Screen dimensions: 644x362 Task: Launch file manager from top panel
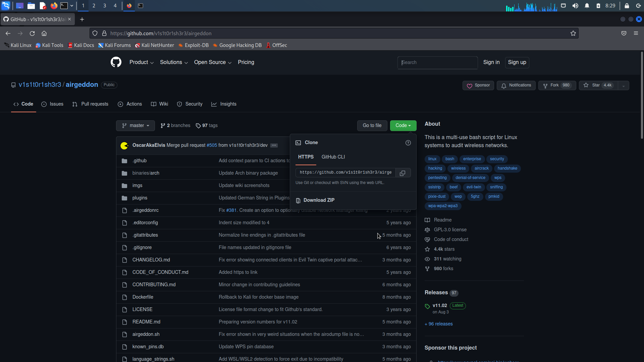pos(31,5)
